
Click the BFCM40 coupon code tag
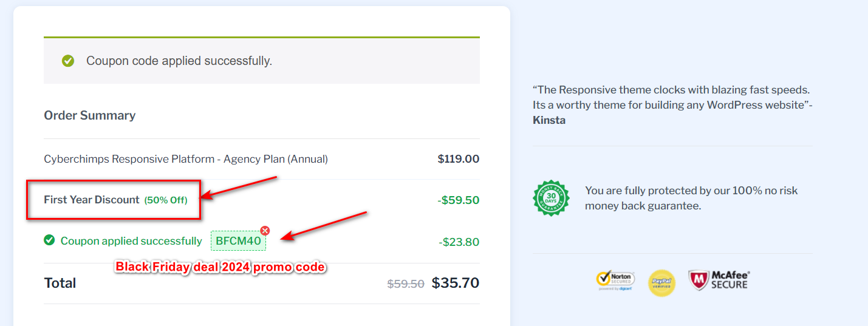238,241
